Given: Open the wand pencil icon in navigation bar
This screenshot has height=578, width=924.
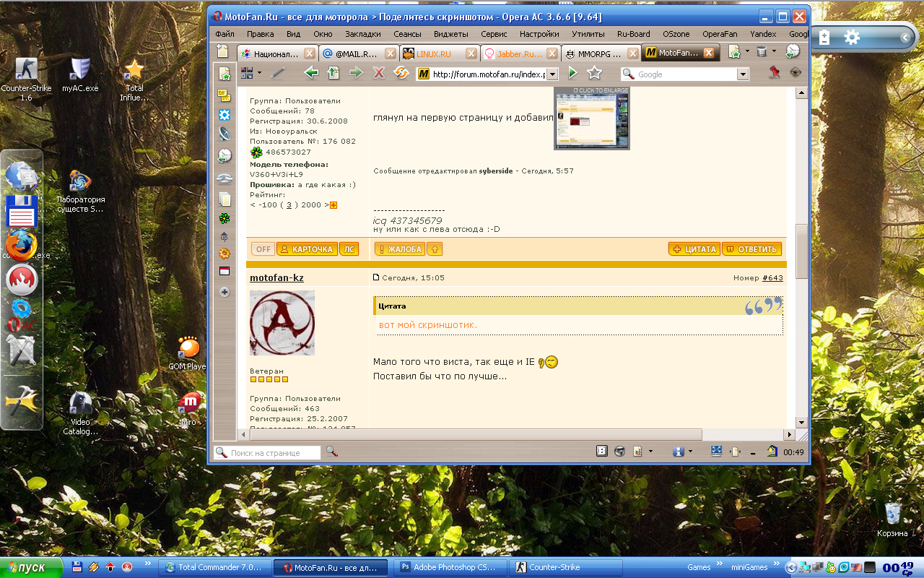Looking at the screenshot, I should pyautogui.click(x=277, y=73).
